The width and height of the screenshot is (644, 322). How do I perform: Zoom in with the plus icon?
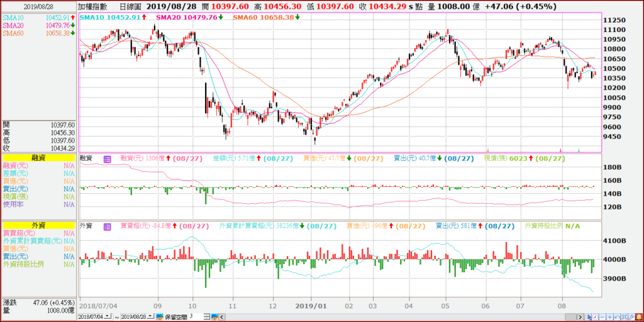tap(610, 317)
